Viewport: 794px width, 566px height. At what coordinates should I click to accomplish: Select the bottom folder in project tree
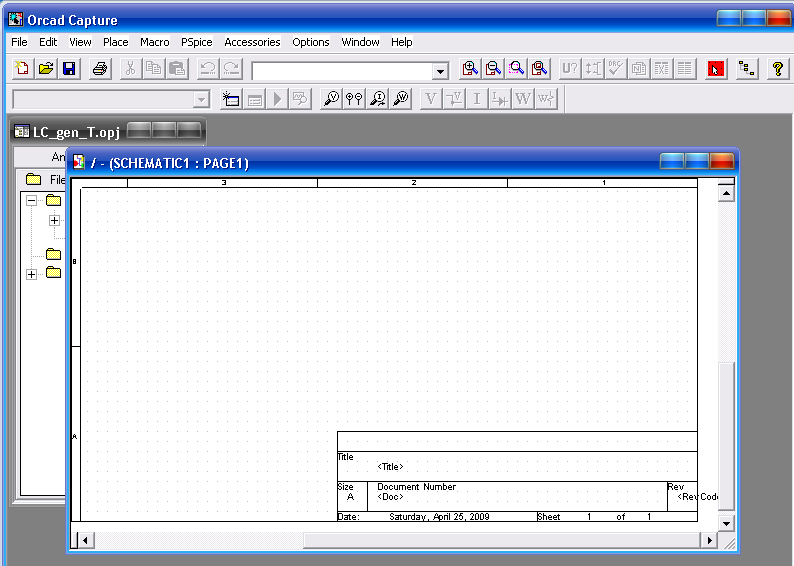coord(53,272)
